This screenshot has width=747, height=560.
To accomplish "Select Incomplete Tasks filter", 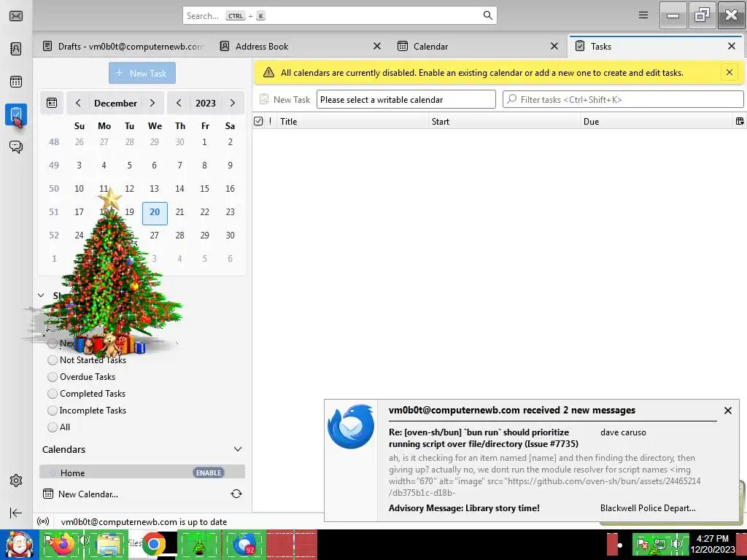I will click(x=88, y=410).
